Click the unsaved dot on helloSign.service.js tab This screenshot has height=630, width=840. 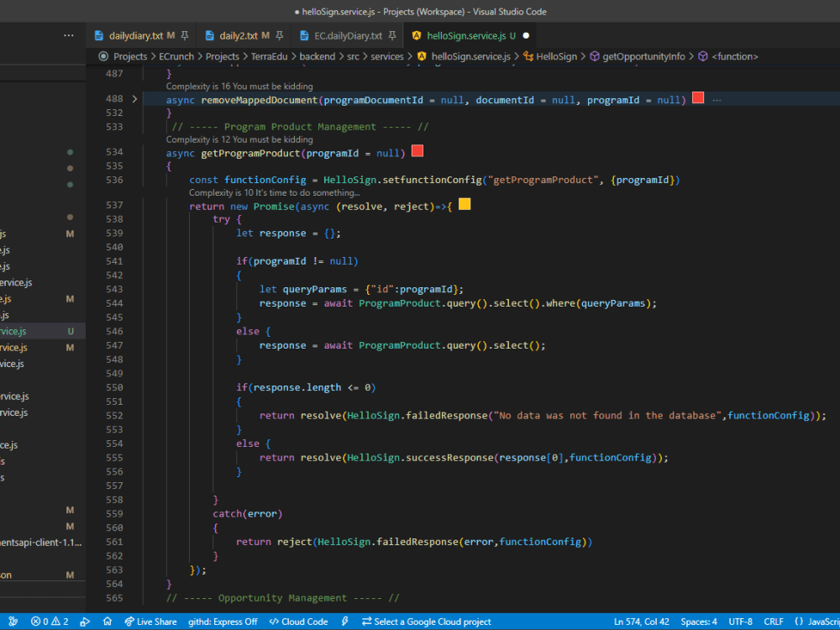(526, 35)
